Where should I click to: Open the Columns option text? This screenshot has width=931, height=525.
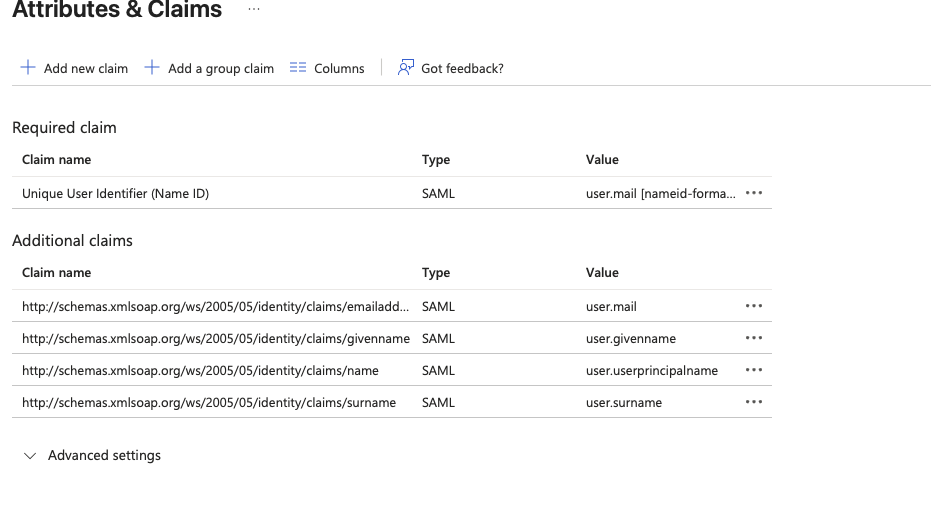coord(339,69)
